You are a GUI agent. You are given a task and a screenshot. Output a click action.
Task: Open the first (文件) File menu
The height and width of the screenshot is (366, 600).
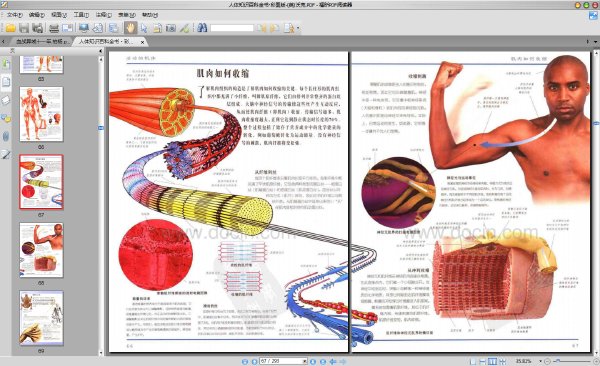[x=15, y=15]
